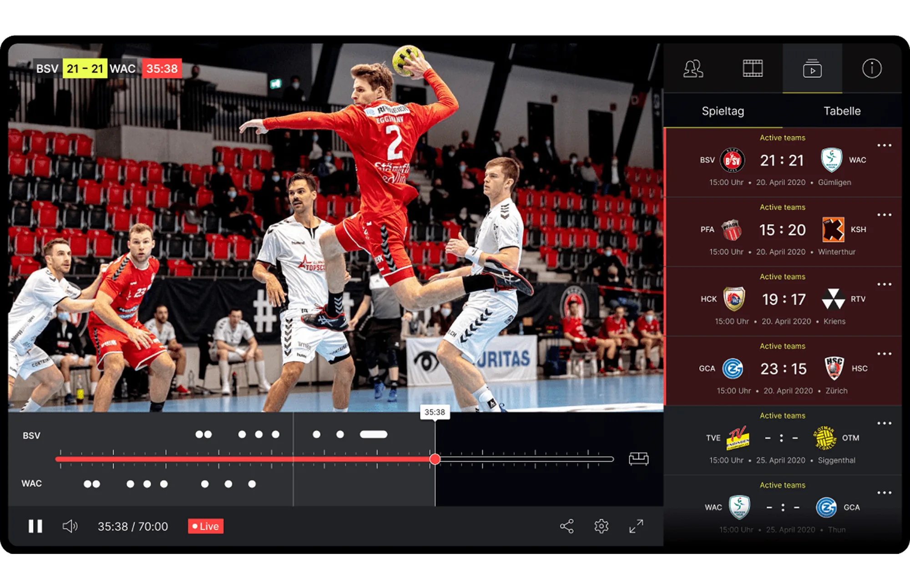The height and width of the screenshot is (588, 910).
Task: Click the TVE club logo
Action: click(x=738, y=437)
